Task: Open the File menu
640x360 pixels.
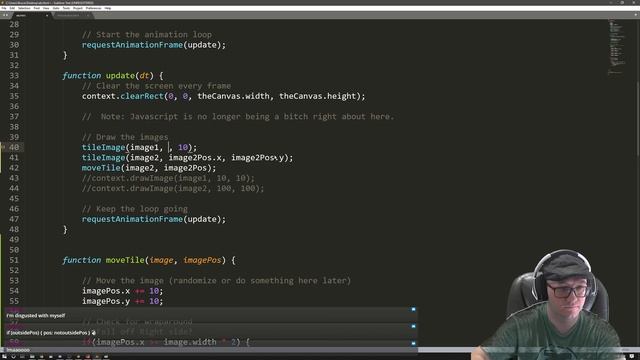Action: (x=4, y=8)
